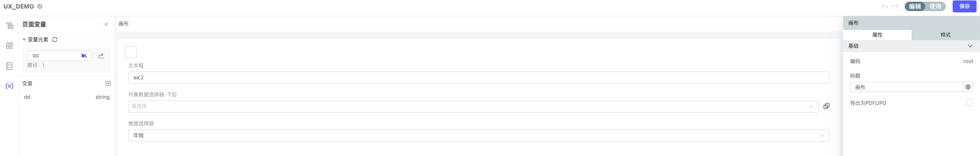Image resolution: width=980 pixels, height=156 pixels.
Task: Add a new variable with plus icon
Action: (108, 84)
